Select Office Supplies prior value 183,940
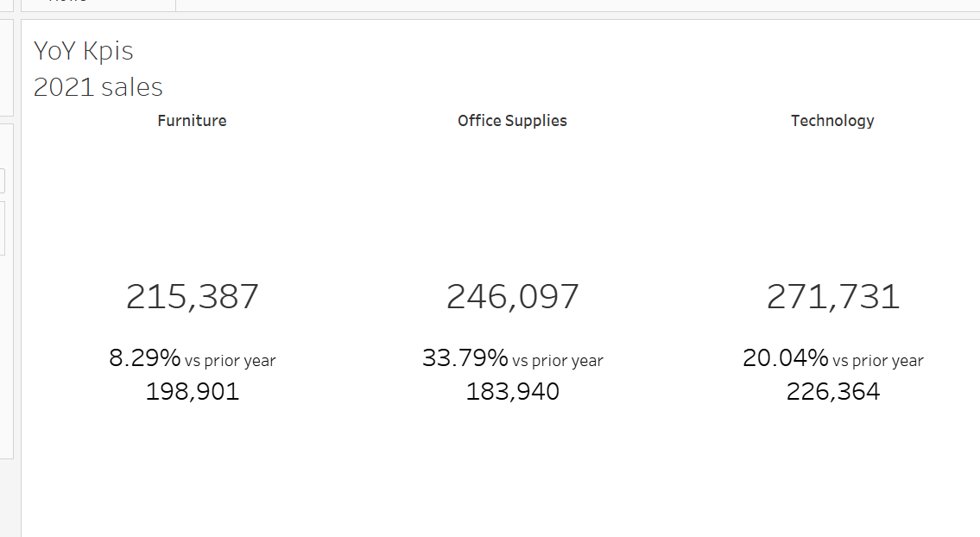 point(512,392)
